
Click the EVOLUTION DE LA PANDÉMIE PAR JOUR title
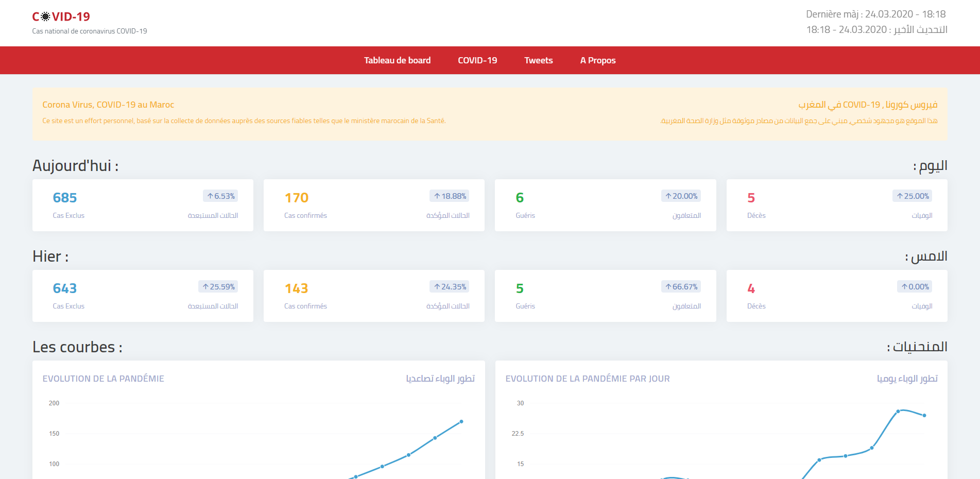(x=588, y=379)
